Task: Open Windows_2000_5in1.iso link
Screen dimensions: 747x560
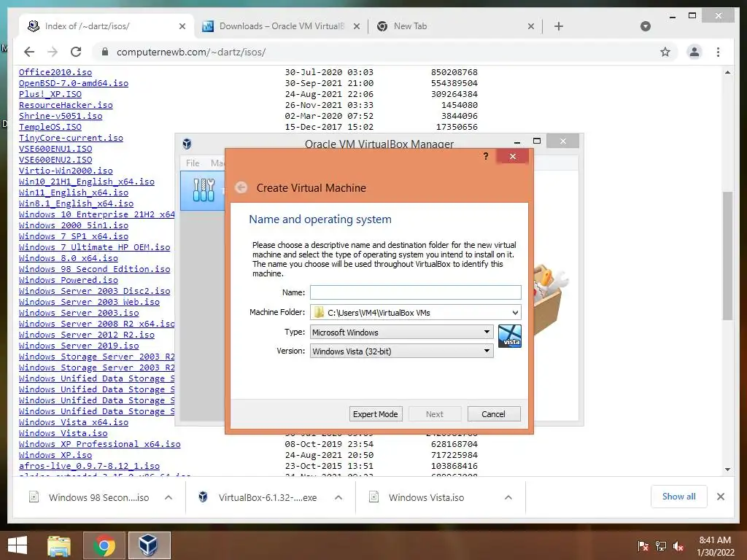Action: tap(74, 225)
